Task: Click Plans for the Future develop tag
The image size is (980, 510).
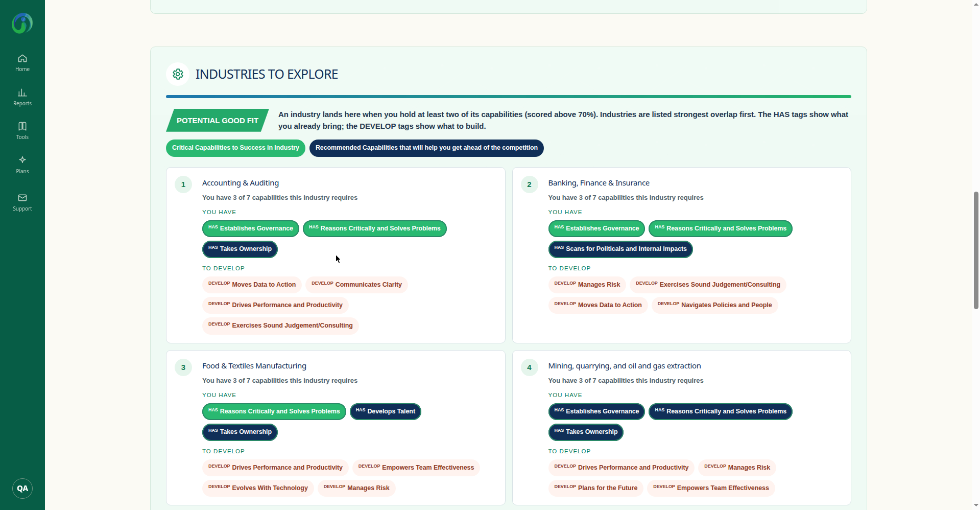Action: tap(596, 488)
